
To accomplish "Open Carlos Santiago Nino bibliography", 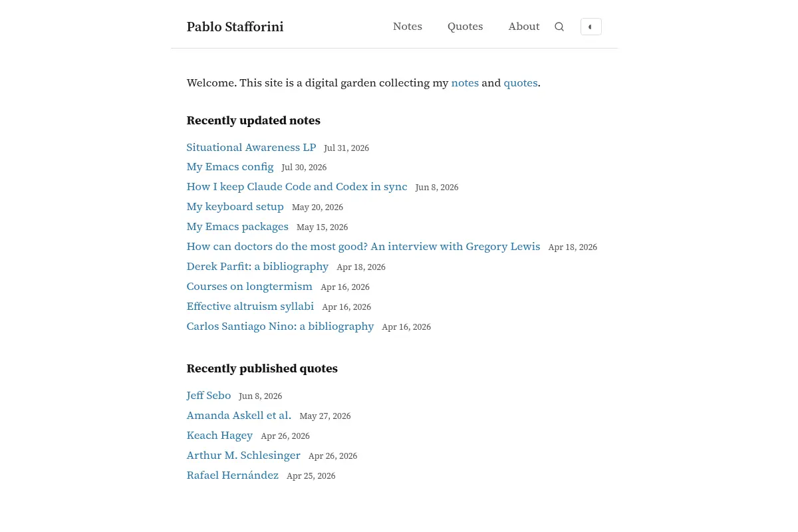I will [281, 327].
